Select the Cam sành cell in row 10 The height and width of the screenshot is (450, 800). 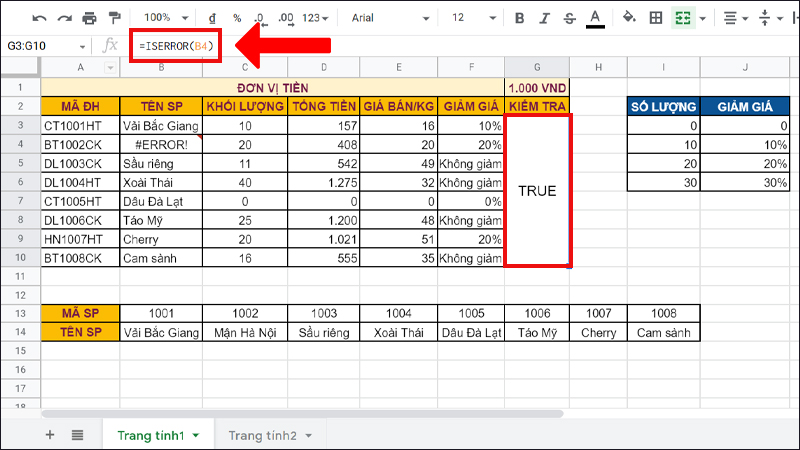(x=161, y=258)
